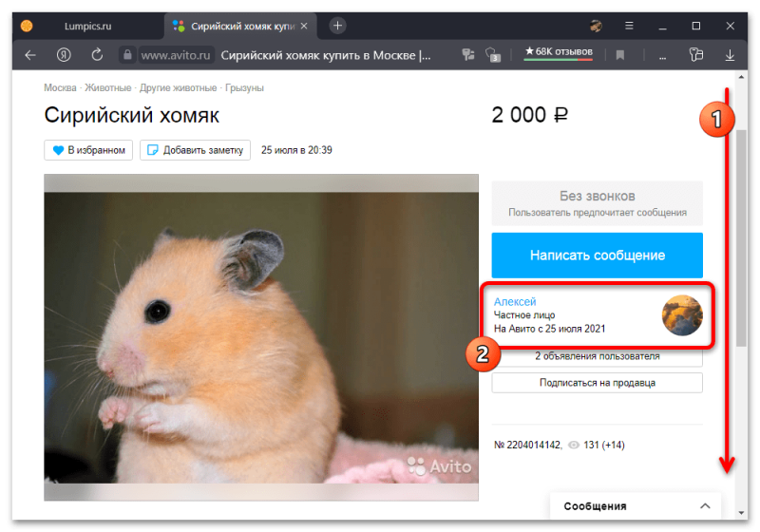
Task: Open the Животные breadcrumb link
Action: pos(107,87)
